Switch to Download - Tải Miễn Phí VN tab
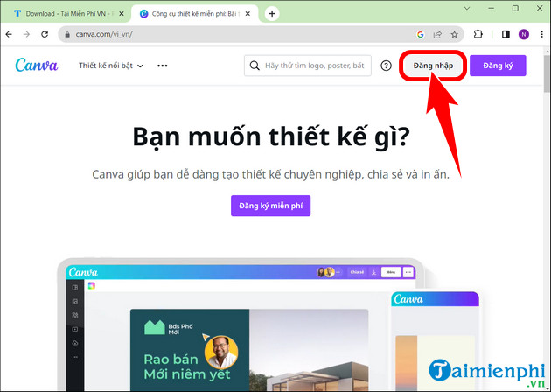This screenshot has height=392, width=551. click(66, 14)
